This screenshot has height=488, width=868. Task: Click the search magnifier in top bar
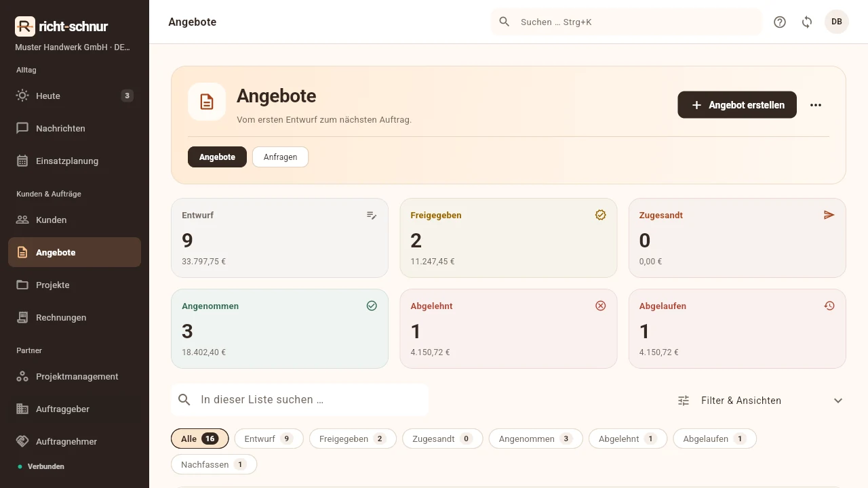pyautogui.click(x=505, y=22)
